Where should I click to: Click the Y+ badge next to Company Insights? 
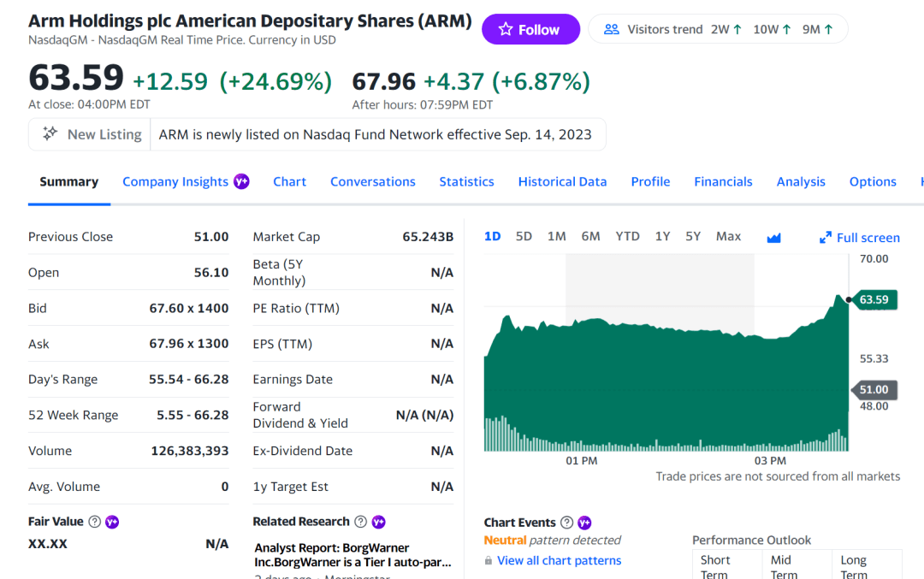(x=240, y=181)
